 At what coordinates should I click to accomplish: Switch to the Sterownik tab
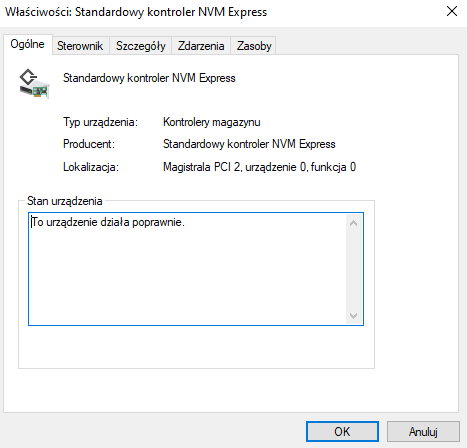[x=80, y=46]
